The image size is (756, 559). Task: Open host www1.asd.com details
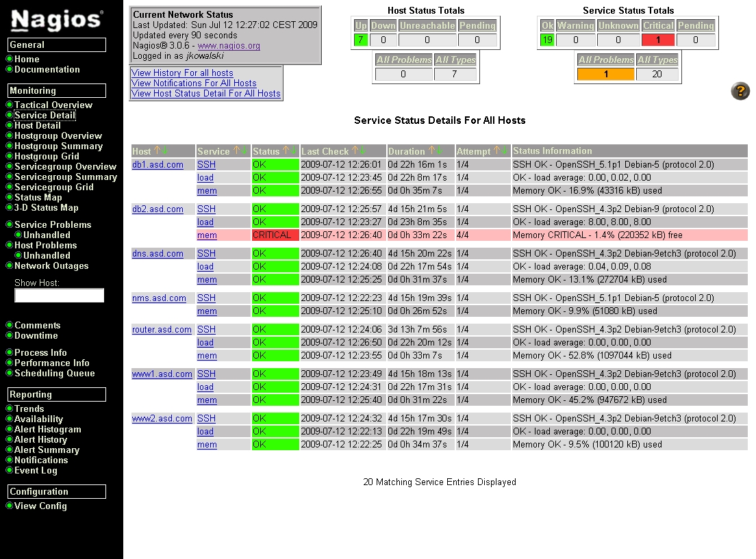pos(162,374)
